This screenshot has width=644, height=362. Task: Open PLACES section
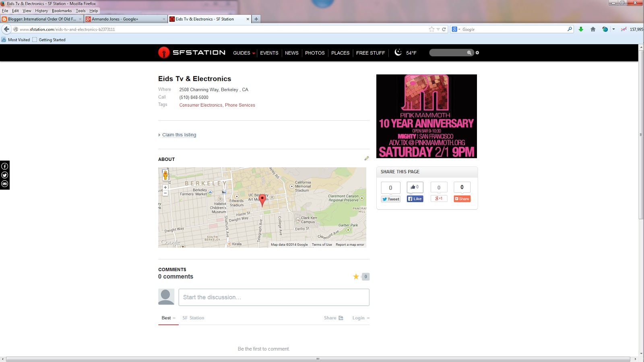(x=340, y=53)
